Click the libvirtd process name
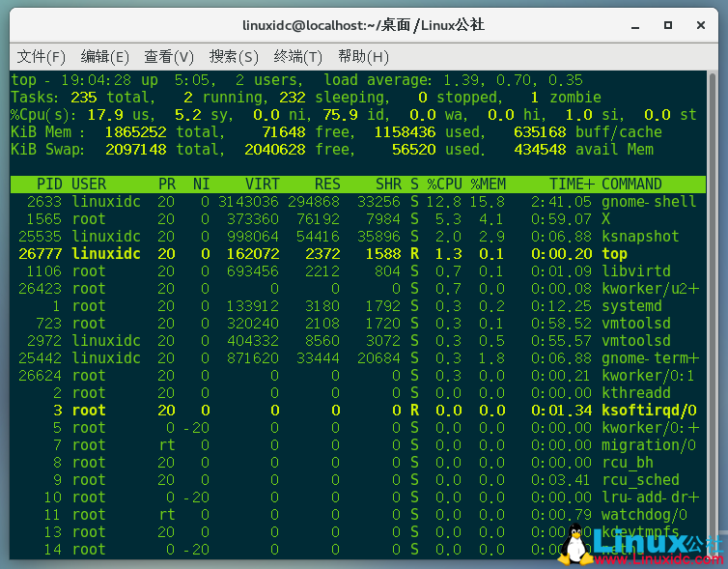This screenshot has height=569, width=728. click(x=636, y=271)
